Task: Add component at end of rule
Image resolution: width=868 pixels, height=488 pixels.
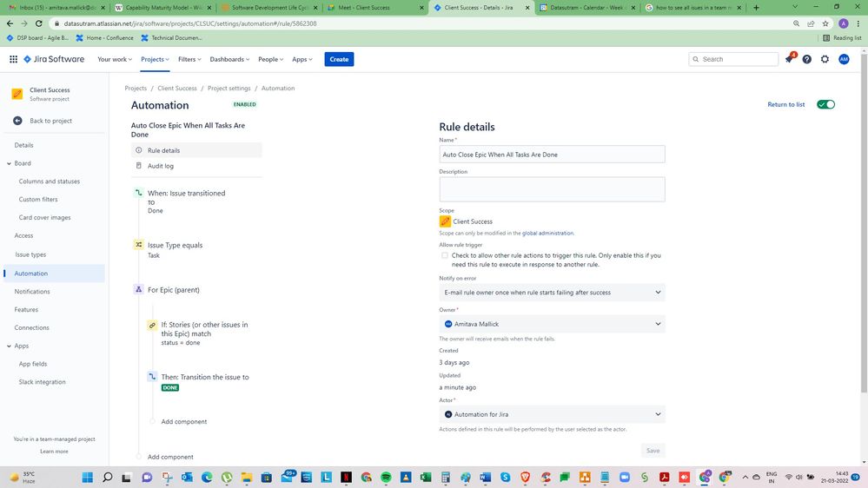Action: click(170, 457)
